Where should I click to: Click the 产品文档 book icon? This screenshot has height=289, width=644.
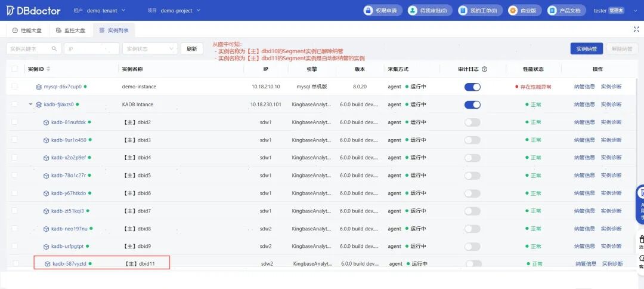pyautogui.click(x=552, y=11)
